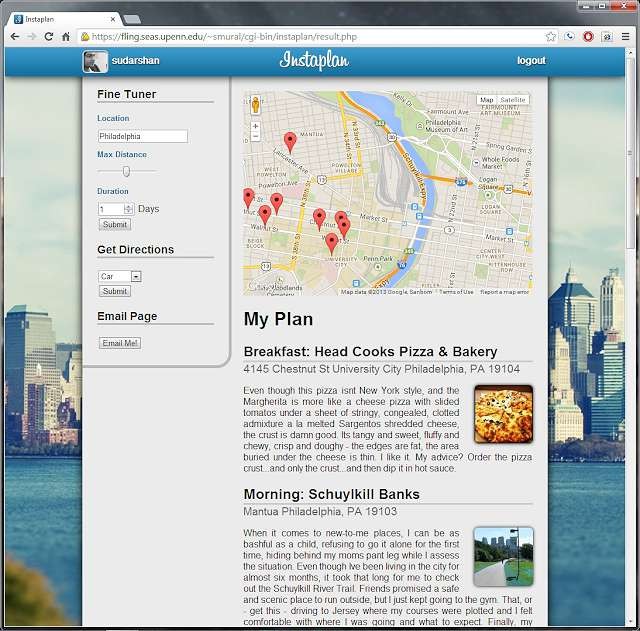Click the browser back arrow
The width and height of the screenshot is (640, 631).
click(x=15, y=37)
